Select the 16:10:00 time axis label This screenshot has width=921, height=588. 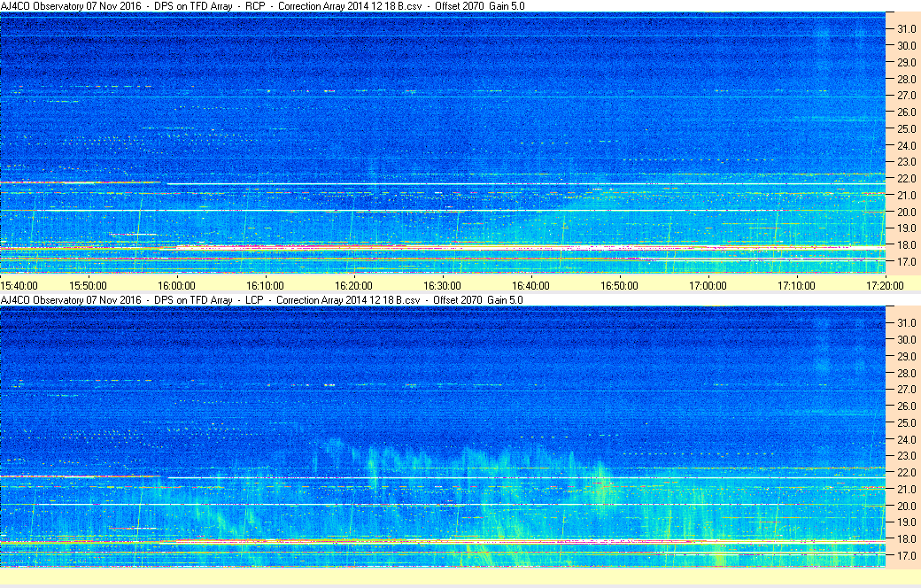[x=265, y=285]
